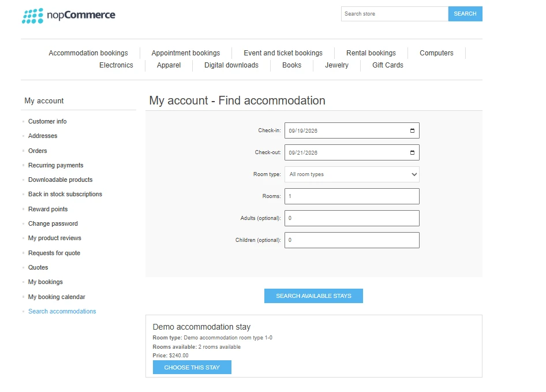Image resolution: width=546 pixels, height=392 pixels.
Task: Open Rental bookings menu
Action: pos(371,53)
